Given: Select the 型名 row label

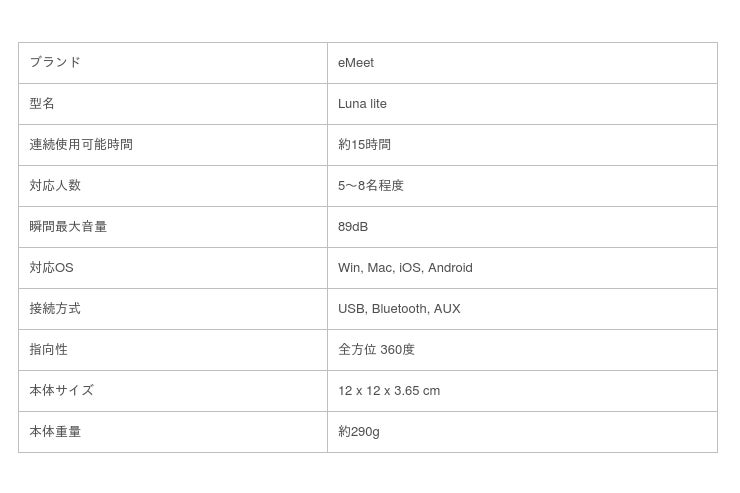Looking at the screenshot, I should [42, 103].
